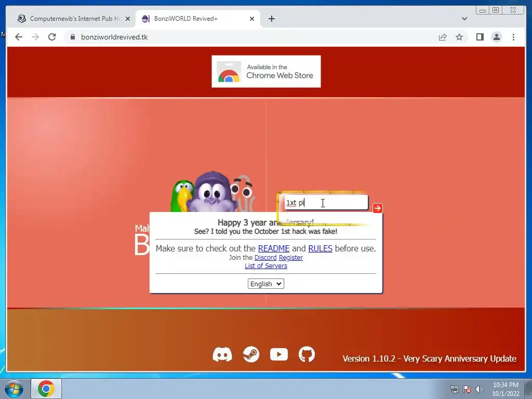
Task: Click the network tray icon
Action: 454,389
